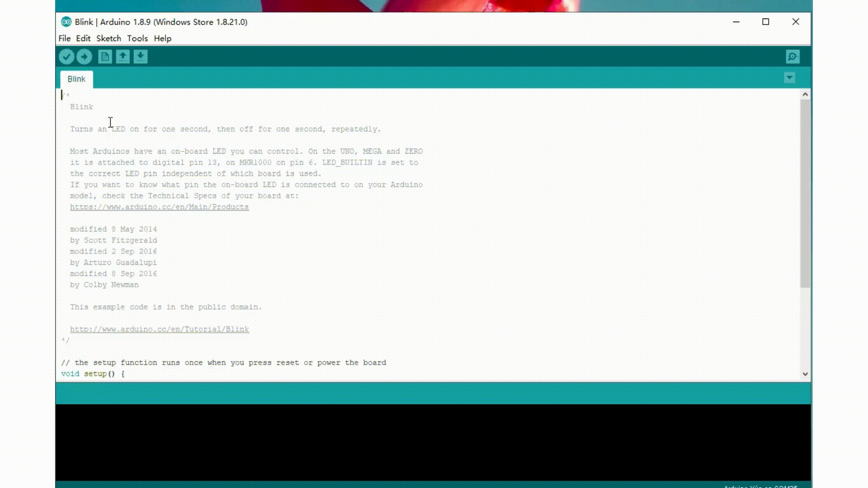
Task: Open the Edit menu
Action: 83,38
